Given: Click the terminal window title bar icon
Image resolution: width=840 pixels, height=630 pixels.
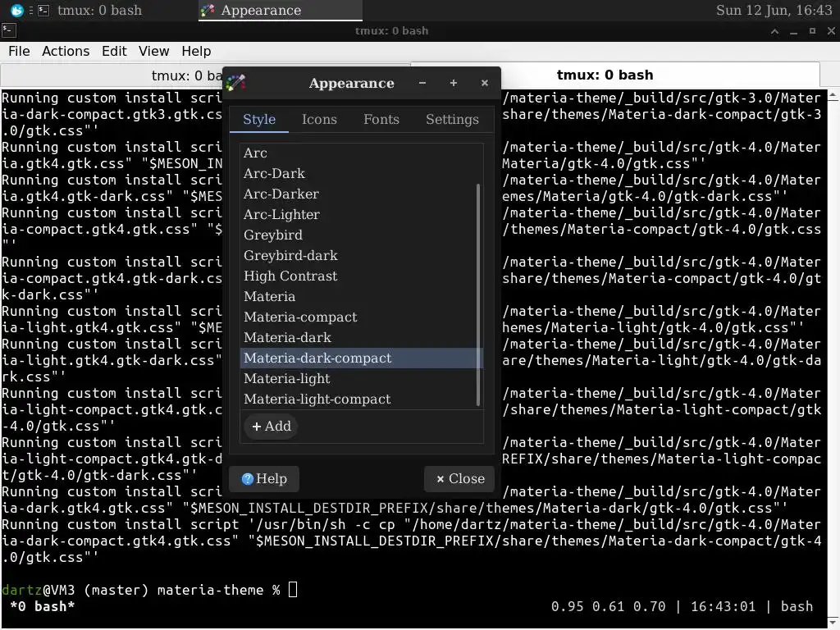Looking at the screenshot, I should click(x=8, y=30).
